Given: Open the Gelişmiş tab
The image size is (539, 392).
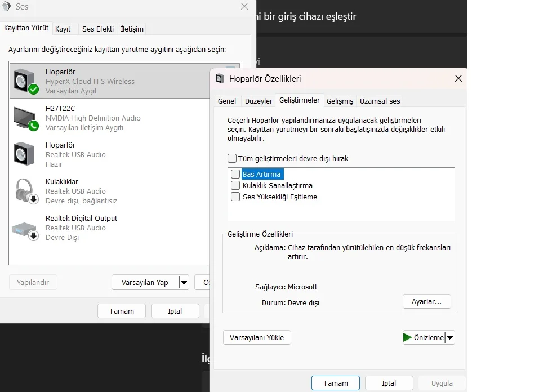Looking at the screenshot, I should (340, 101).
